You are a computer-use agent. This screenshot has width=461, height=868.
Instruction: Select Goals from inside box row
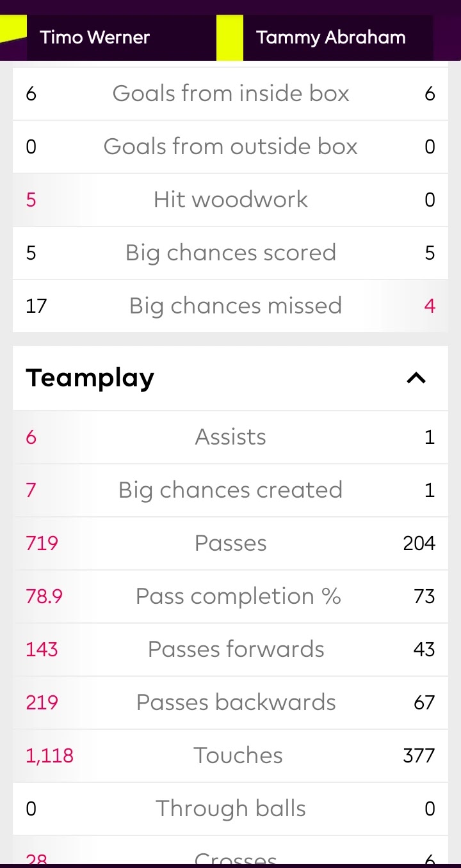[x=230, y=94]
